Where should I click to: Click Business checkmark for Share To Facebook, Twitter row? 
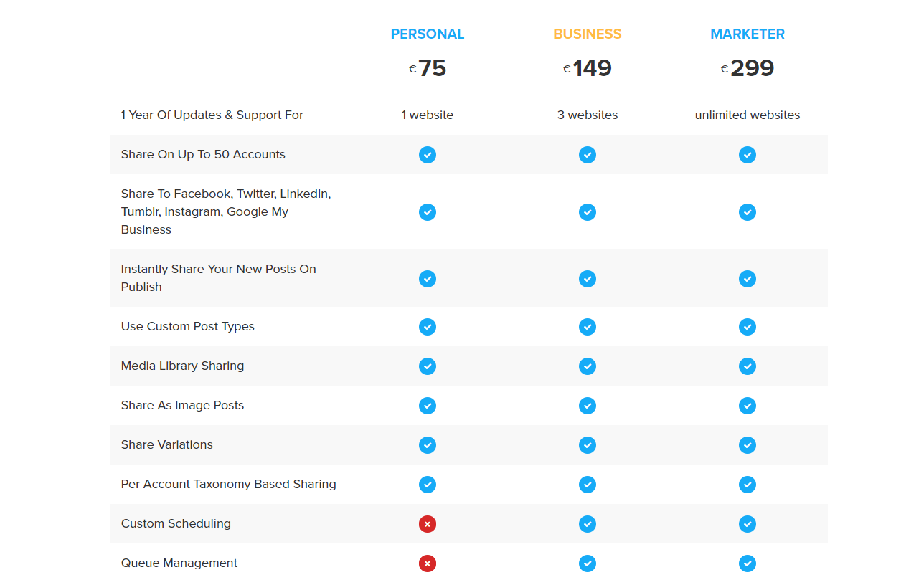point(588,212)
